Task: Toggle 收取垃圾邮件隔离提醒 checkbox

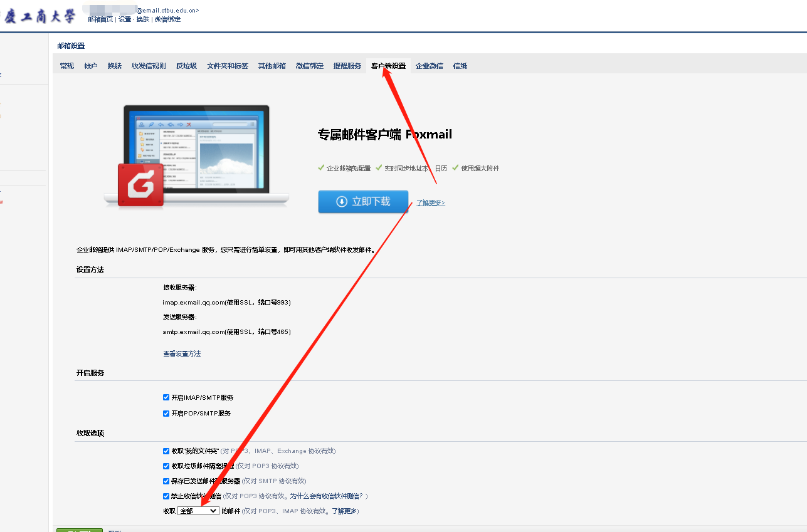Action: point(166,466)
